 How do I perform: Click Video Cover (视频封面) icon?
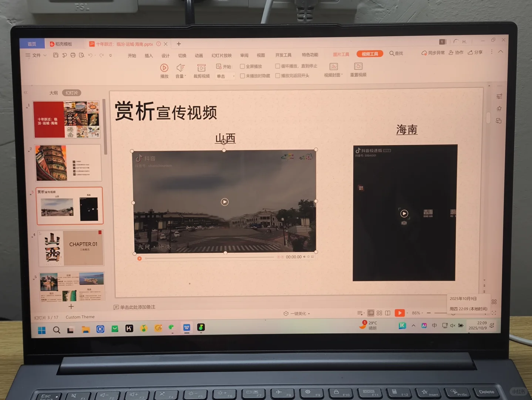(x=333, y=66)
